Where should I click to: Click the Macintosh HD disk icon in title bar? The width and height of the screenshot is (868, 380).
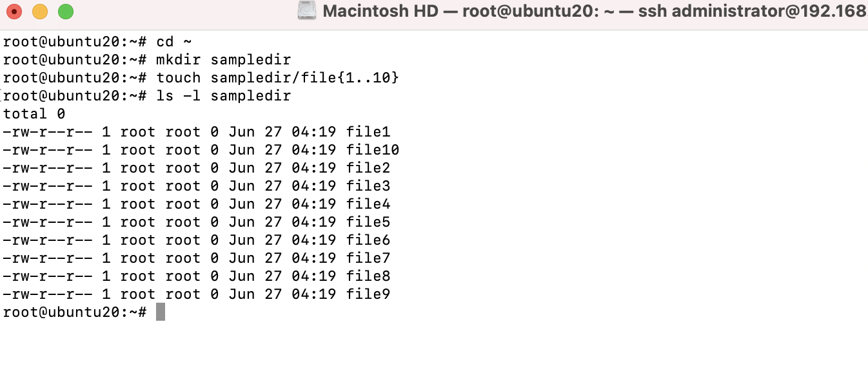pyautogui.click(x=306, y=11)
